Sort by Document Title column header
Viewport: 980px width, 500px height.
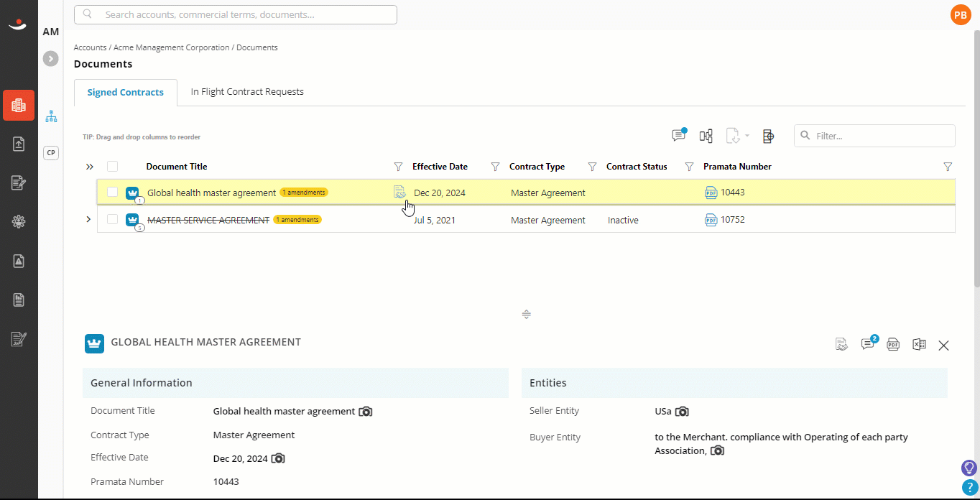coord(177,167)
